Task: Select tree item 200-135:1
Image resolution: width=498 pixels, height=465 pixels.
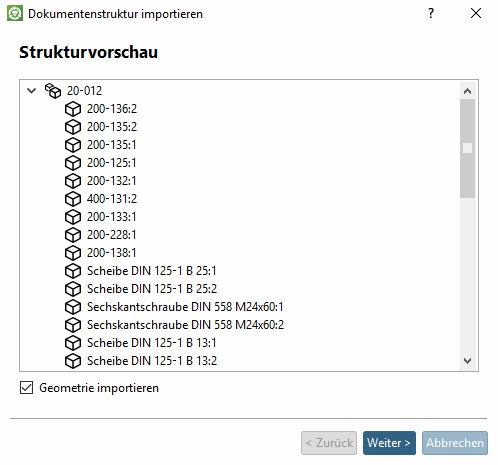Action: click(112, 145)
